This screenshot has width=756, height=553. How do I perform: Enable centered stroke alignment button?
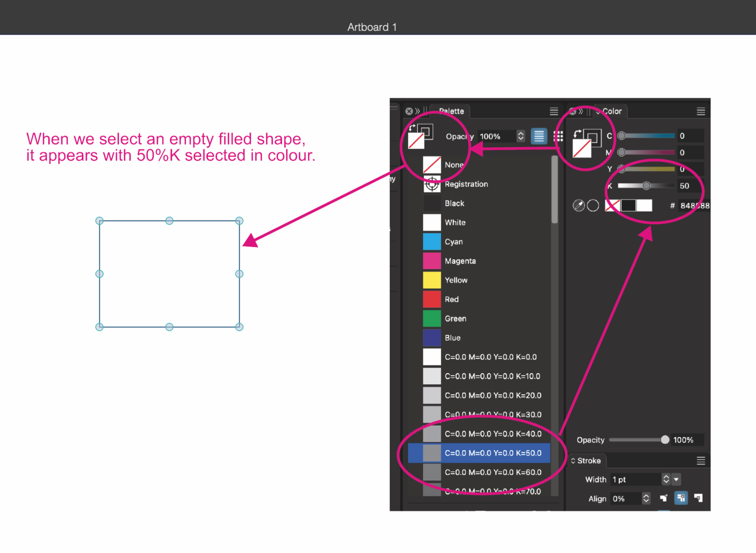(x=681, y=498)
